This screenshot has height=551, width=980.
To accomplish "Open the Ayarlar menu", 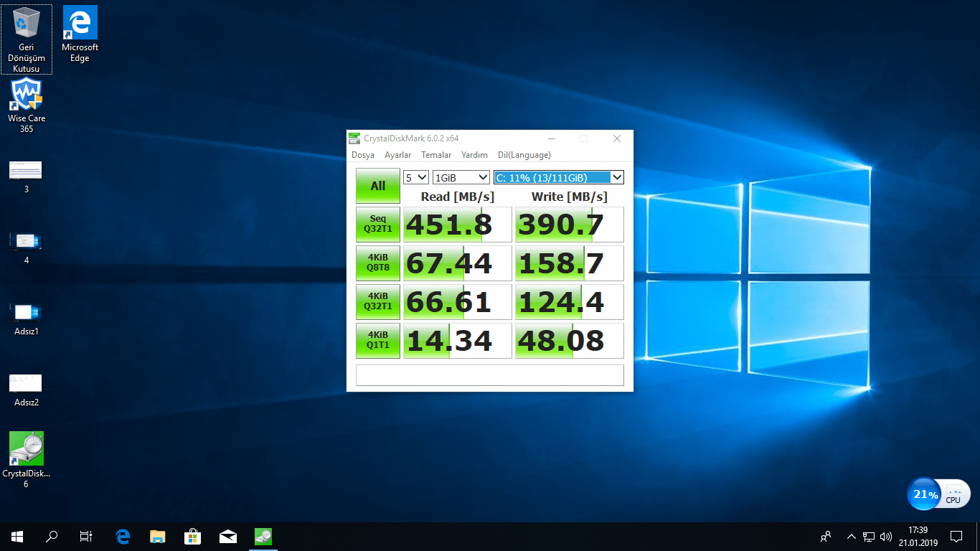I will pos(398,155).
